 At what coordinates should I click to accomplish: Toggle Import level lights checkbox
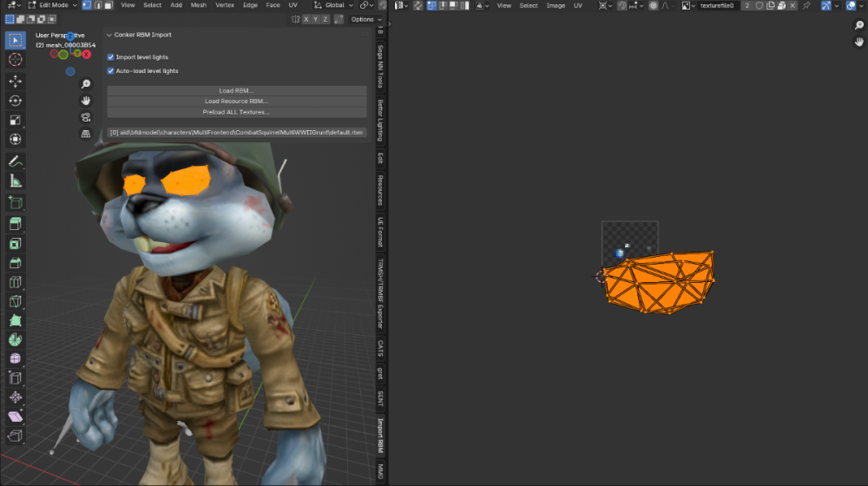111,57
